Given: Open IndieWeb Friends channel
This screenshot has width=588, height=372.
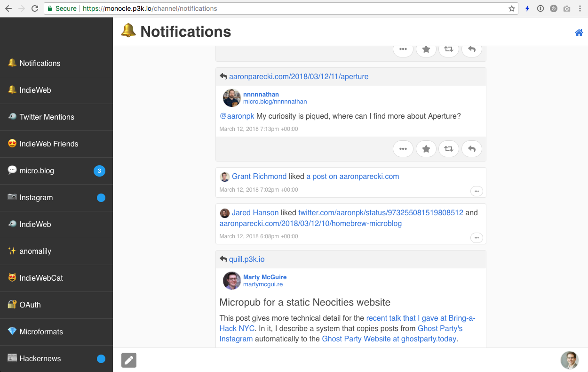Looking at the screenshot, I should [x=56, y=144].
